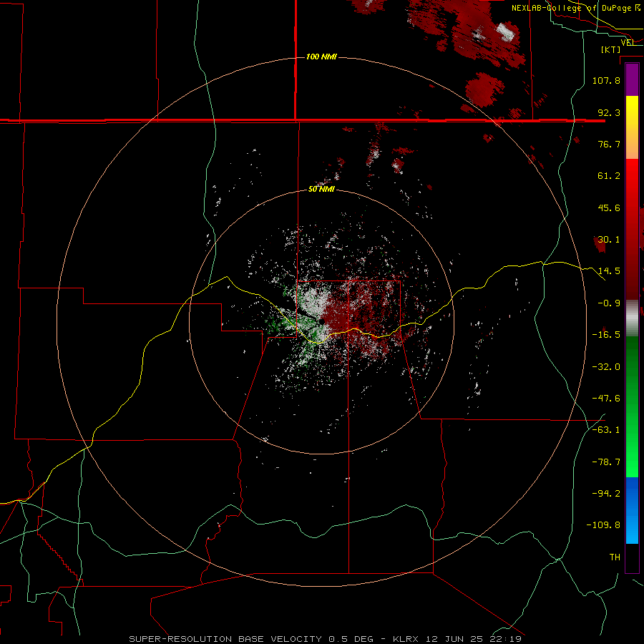Pick the purple segment atop the color bar

click(x=632, y=80)
